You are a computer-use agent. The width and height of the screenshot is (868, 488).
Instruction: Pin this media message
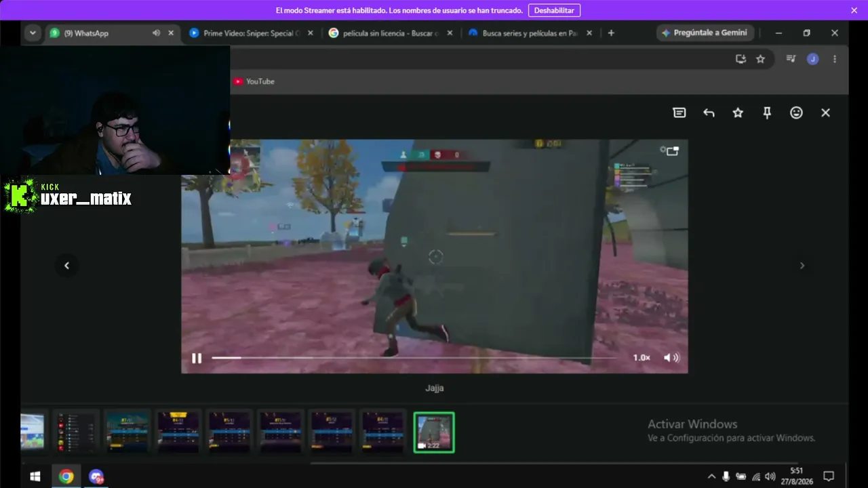tap(767, 113)
